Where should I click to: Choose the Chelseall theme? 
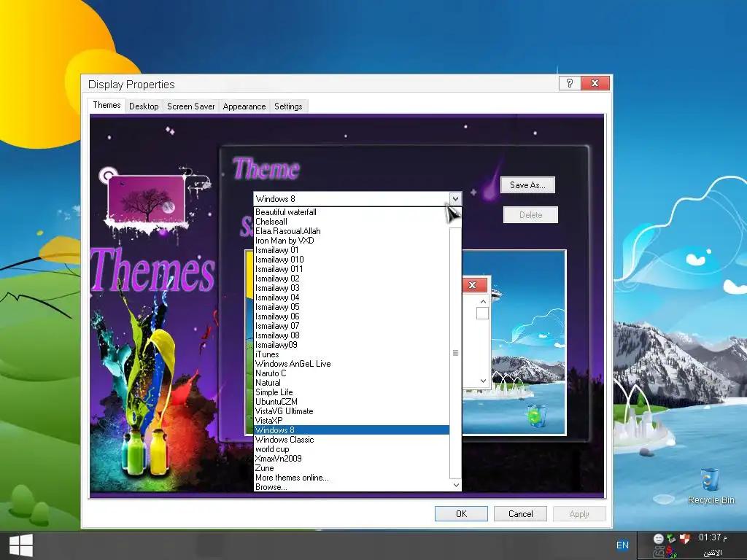[352, 222]
